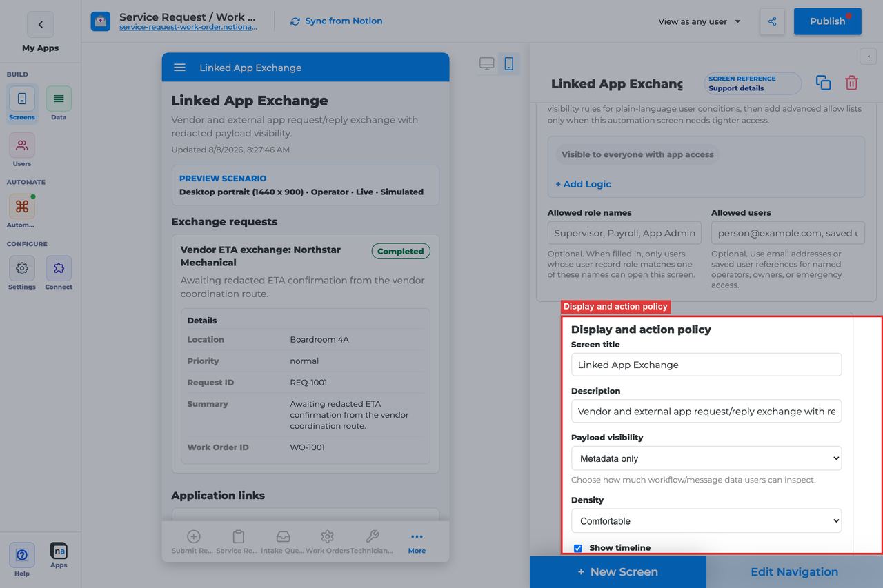The height and width of the screenshot is (588, 883).
Task: Open the preview hamburger menu
Action: coord(179,68)
